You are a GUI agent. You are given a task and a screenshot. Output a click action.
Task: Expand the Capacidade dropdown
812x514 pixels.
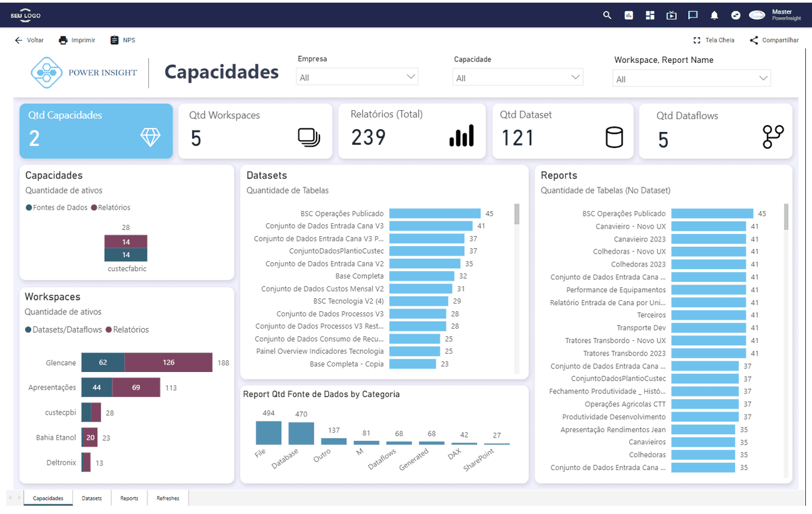(x=518, y=78)
